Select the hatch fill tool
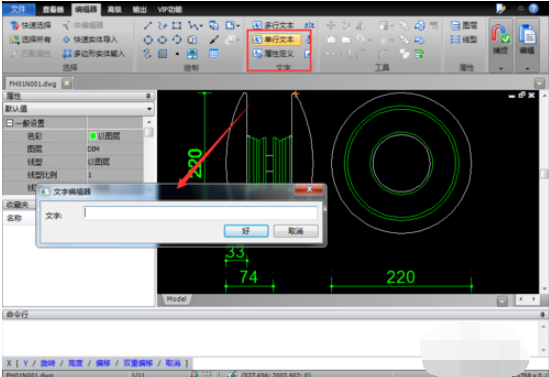 162,54
